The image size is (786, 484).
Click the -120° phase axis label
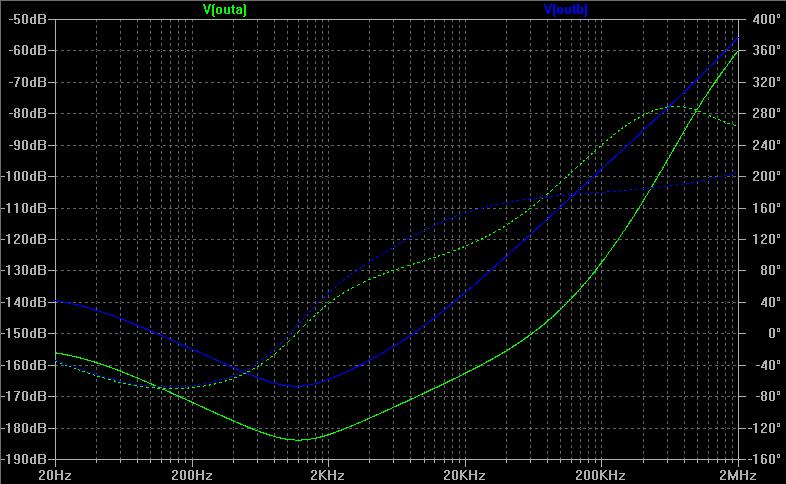763,428
